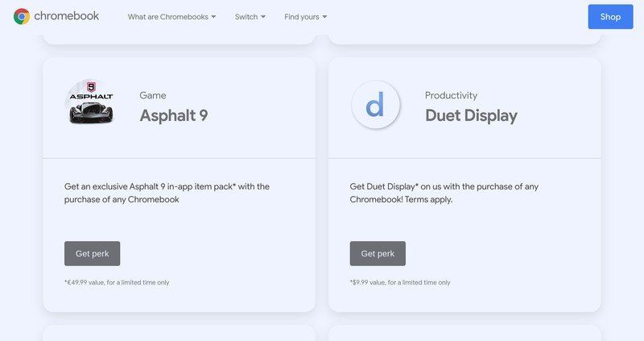Click the Chrome logo icon
644x341 pixels.
click(x=22, y=16)
